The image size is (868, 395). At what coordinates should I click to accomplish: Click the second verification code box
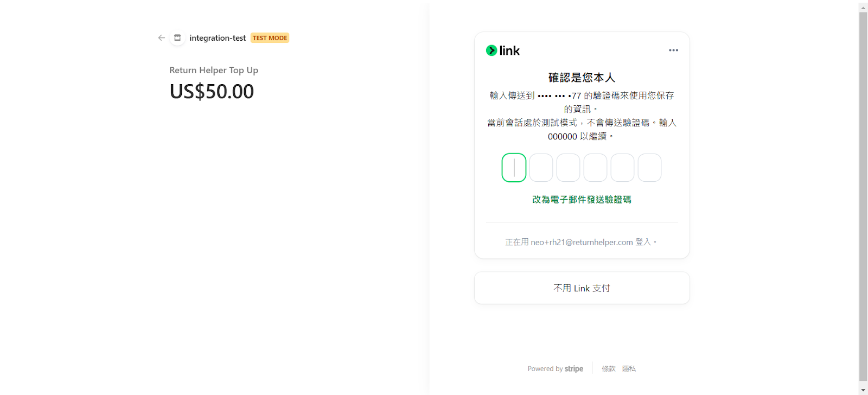[x=541, y=168]
